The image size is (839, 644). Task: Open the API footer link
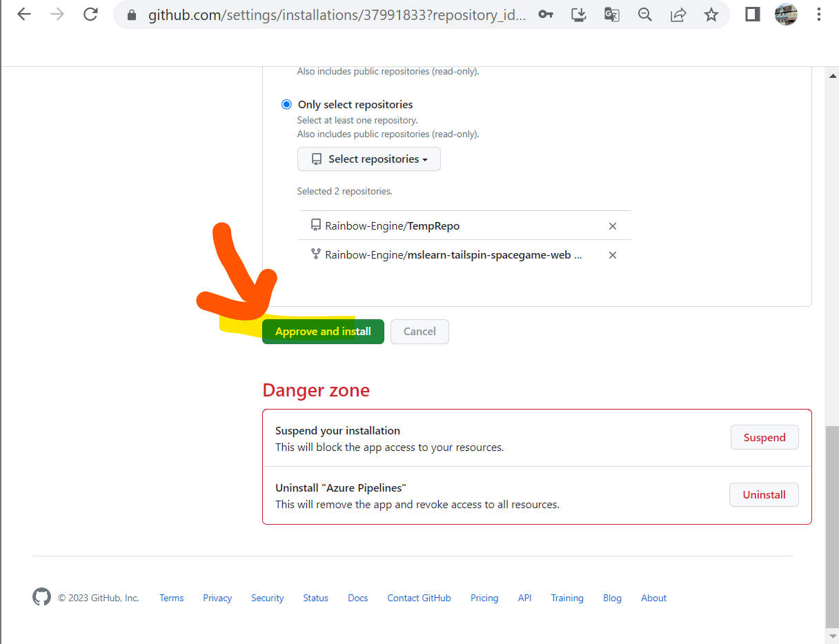click(x=525, y=598)
